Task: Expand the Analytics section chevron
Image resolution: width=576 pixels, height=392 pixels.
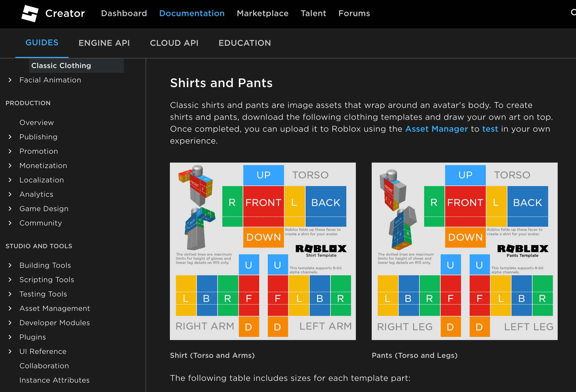Action: coord(10,194)
